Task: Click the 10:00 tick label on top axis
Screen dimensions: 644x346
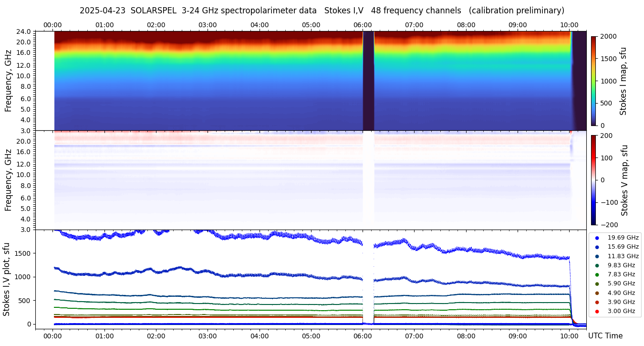Action: coord(569,25)
